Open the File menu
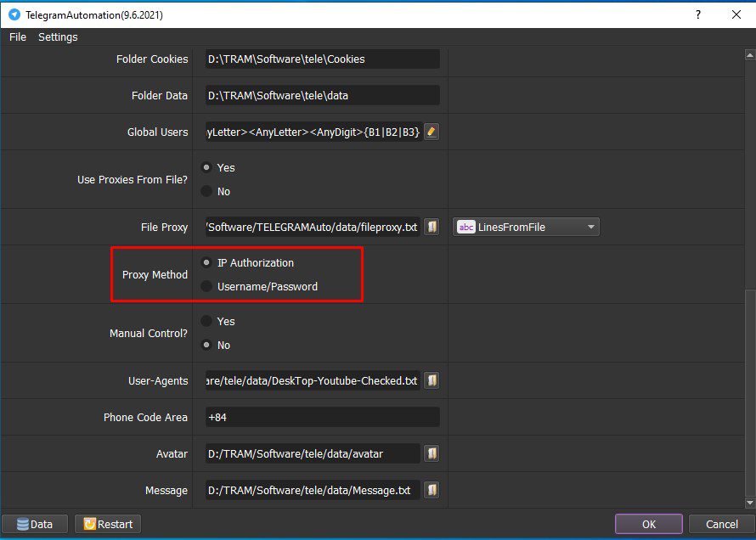 (18, 37)
